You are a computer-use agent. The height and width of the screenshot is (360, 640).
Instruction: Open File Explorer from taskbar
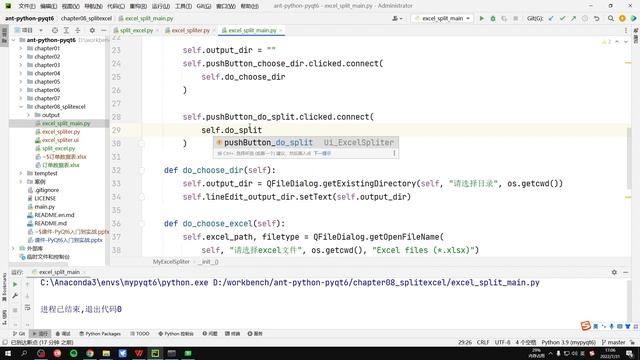[106, 353]
